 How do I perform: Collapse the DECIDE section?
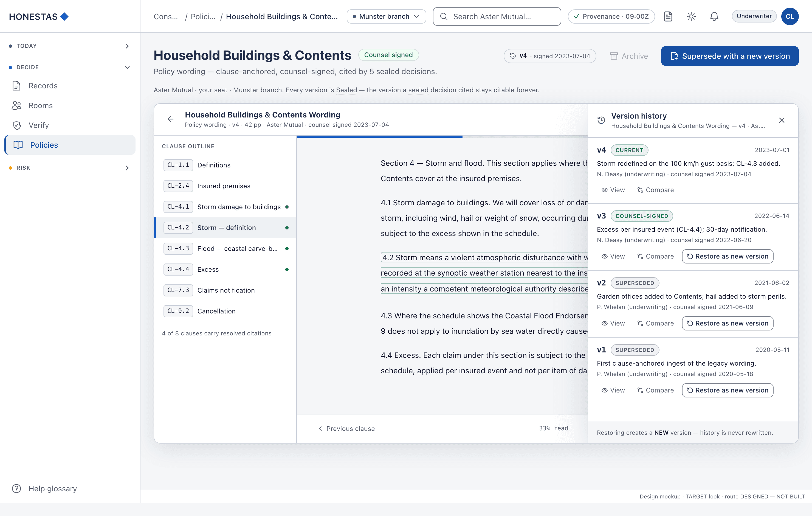pyautogui.click(x=70, y=68)
